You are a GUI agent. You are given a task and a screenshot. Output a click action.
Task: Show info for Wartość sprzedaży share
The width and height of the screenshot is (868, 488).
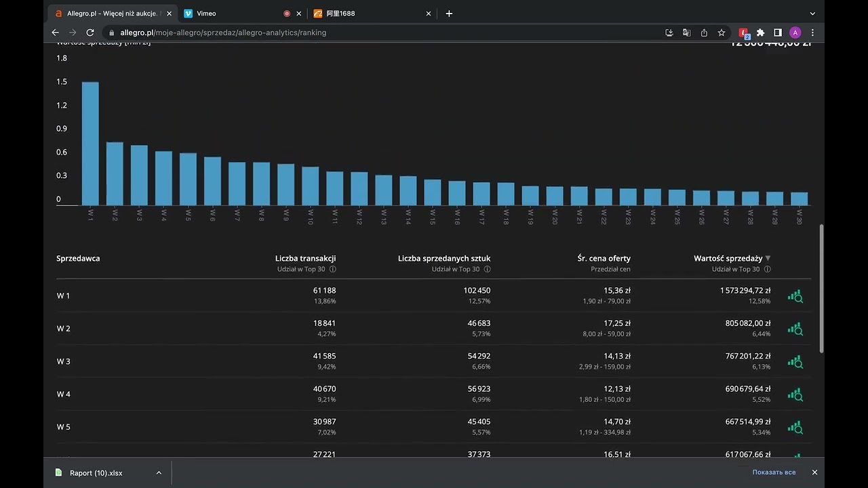click(767, 269)
